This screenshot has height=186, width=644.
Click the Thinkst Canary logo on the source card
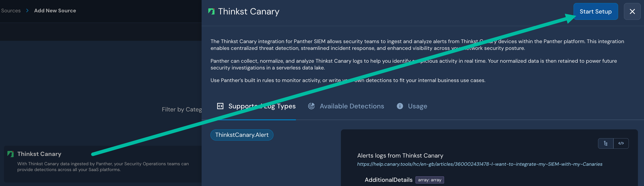click(10, 154)
